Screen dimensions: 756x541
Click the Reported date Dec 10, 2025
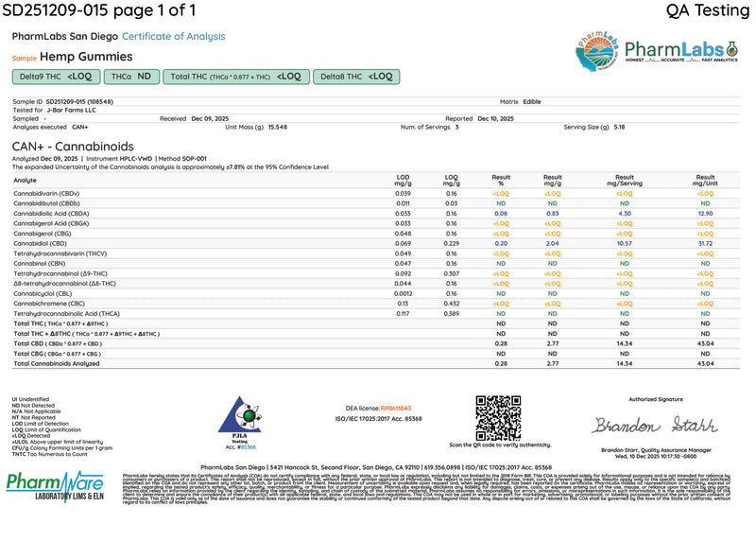click(495, 119)
